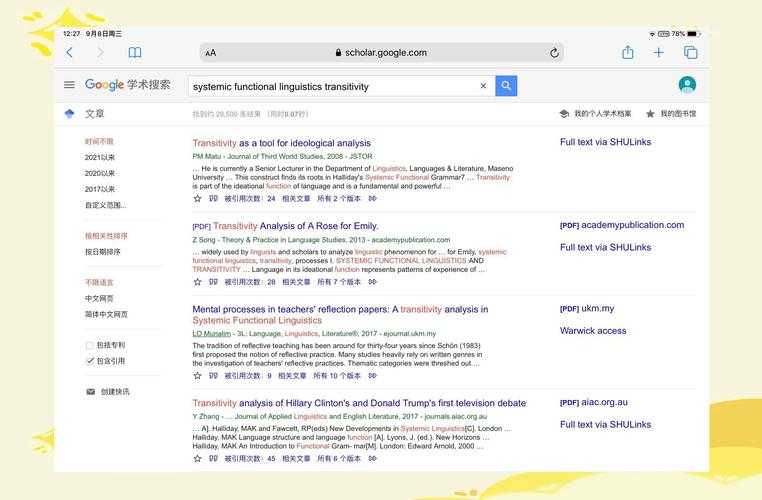Cite Hillary Clinton debate result with quote icon
This screenshot has height=500, width=762.
(213, 458)
